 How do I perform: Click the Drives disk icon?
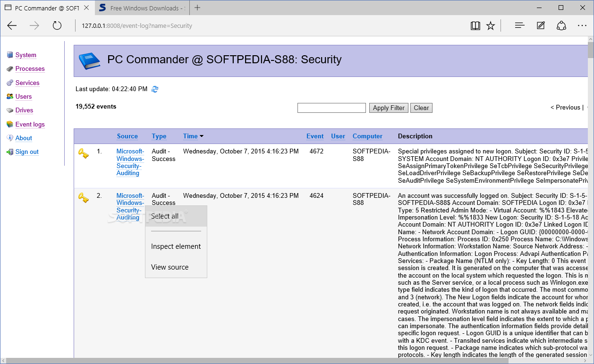click(10, 110)
